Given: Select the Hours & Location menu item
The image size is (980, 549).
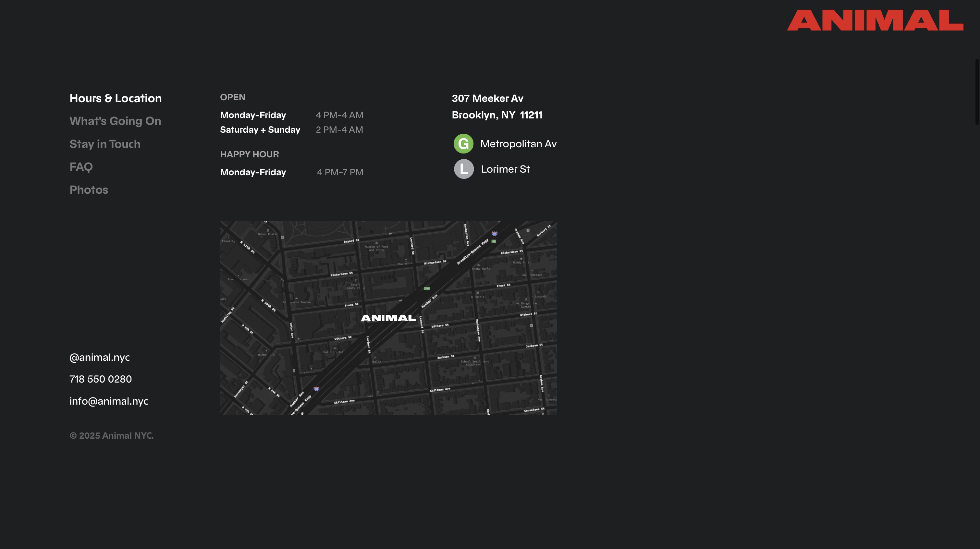Looking at the screenshot, I should point(115,98).
